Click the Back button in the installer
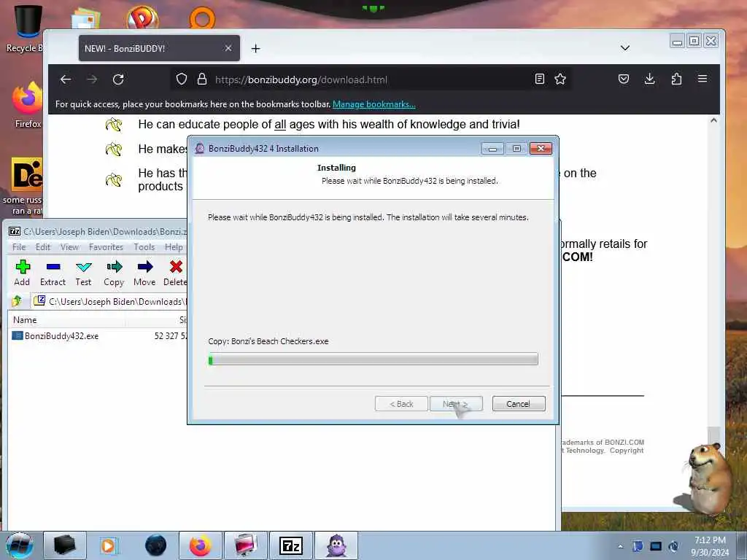Viewport: 747px width, 560px height. [x=401, y=404]
